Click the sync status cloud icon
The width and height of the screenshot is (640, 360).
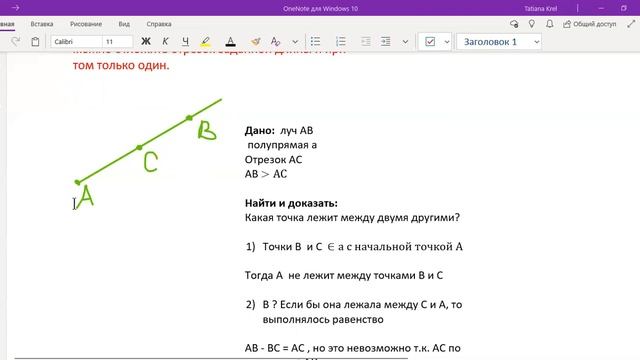[514, 24]
